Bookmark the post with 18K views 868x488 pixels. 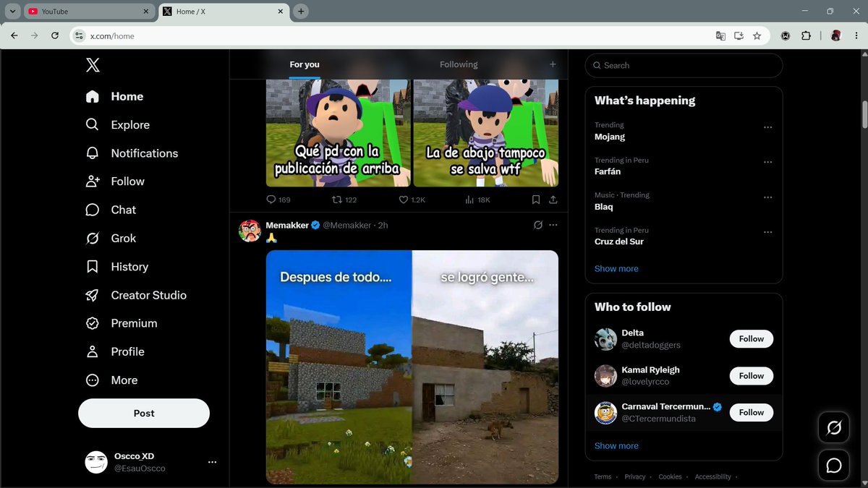tap(536, 200)
